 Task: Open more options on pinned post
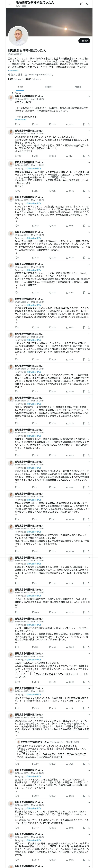click(89, 96)
